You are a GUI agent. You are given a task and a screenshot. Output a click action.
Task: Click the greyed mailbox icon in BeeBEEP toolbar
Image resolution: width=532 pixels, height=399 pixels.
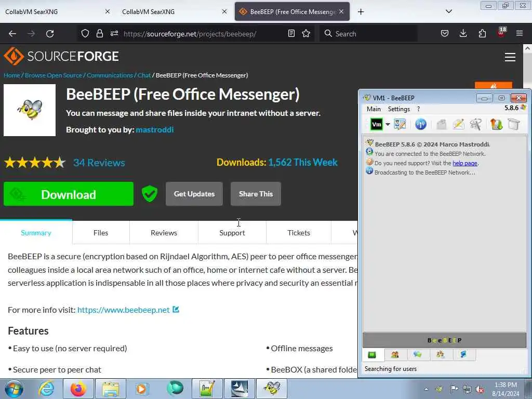[x=442, y=125]
